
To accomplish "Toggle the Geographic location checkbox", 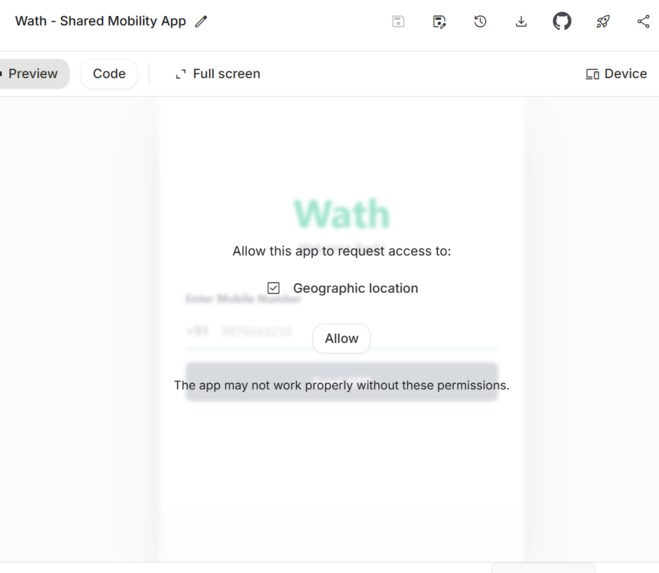I will tap(274, 288).
